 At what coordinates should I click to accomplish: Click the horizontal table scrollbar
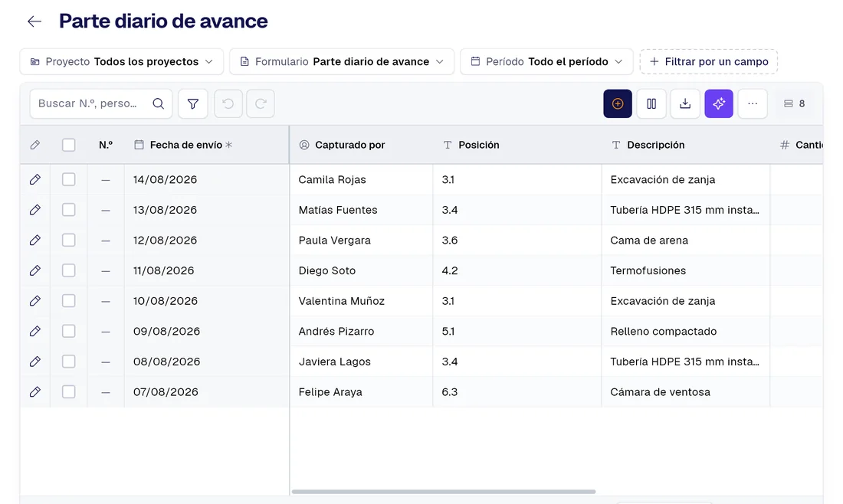[444, 492]
